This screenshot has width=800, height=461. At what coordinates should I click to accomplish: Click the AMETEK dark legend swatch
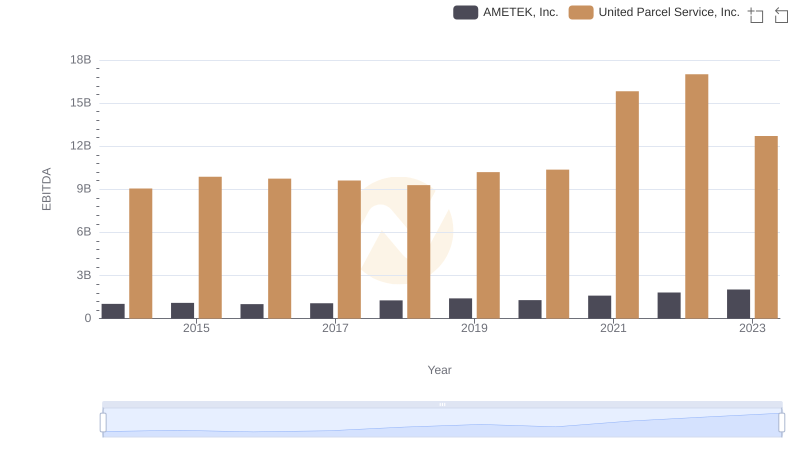point(465,12)
